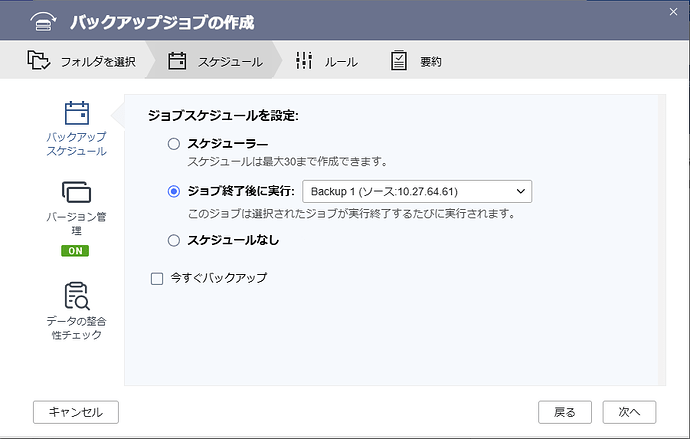
Task: Click the ジョブスケジュールを設定 heading text
Action: [223, 116]
